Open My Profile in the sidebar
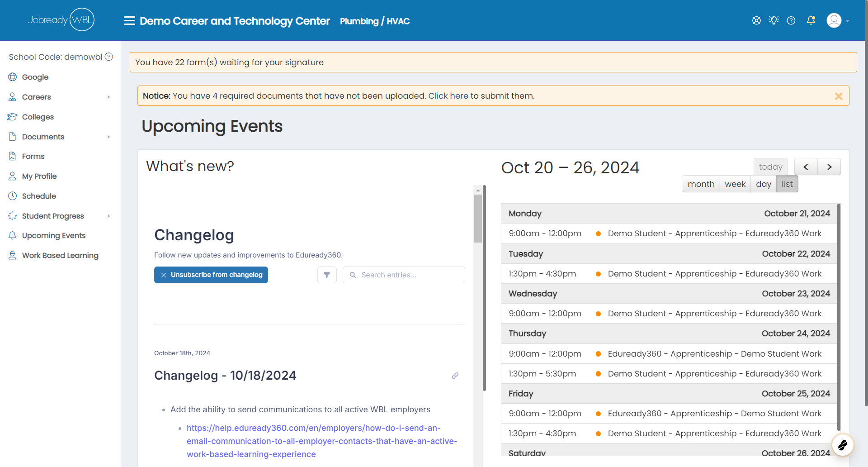This screenshot has width=868, height=467. coord(39,176)
